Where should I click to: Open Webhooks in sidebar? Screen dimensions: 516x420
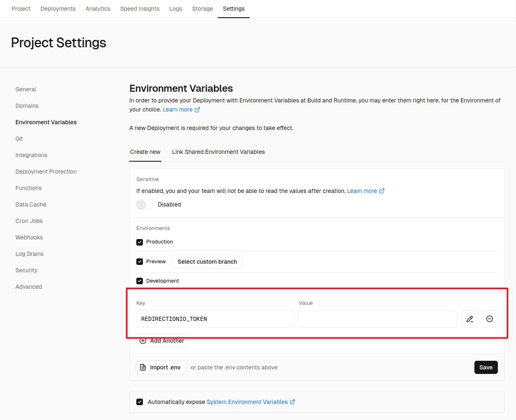pos(29,237)
